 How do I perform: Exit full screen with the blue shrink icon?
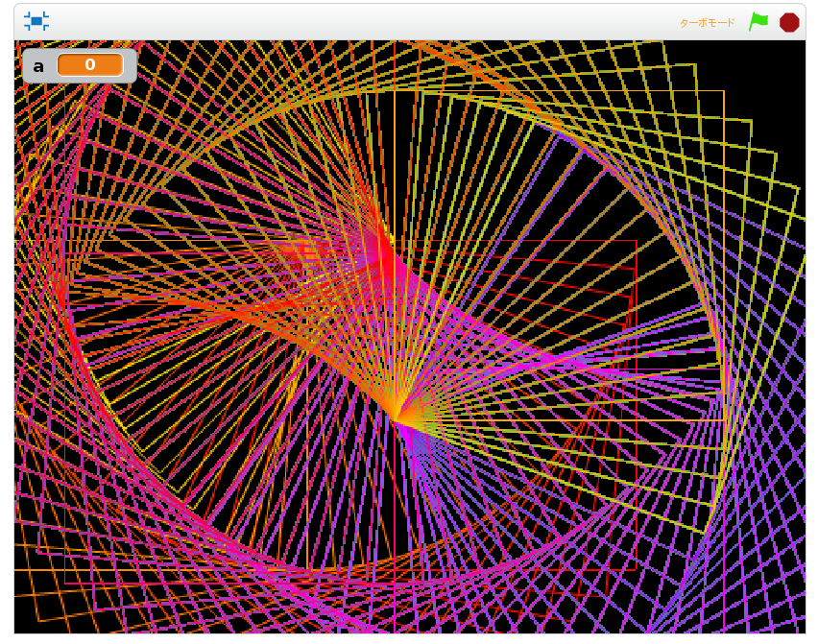36,21
